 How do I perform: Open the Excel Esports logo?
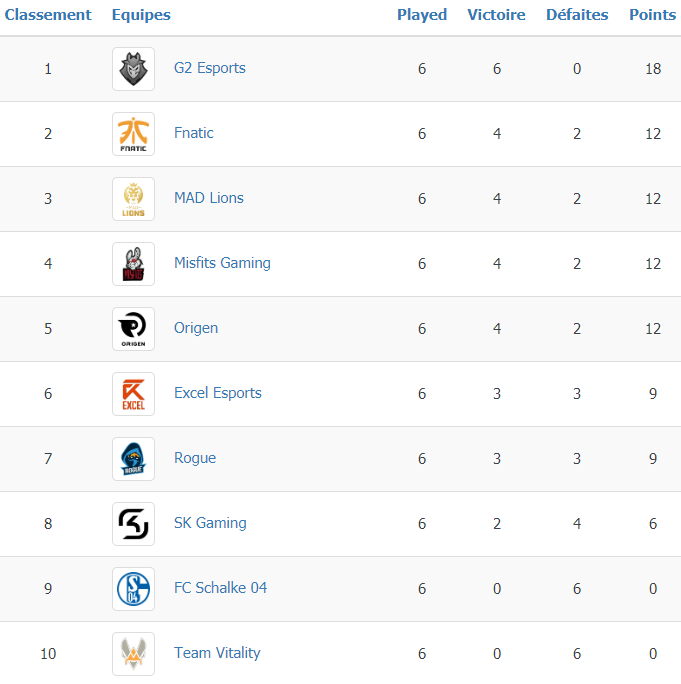133,394
